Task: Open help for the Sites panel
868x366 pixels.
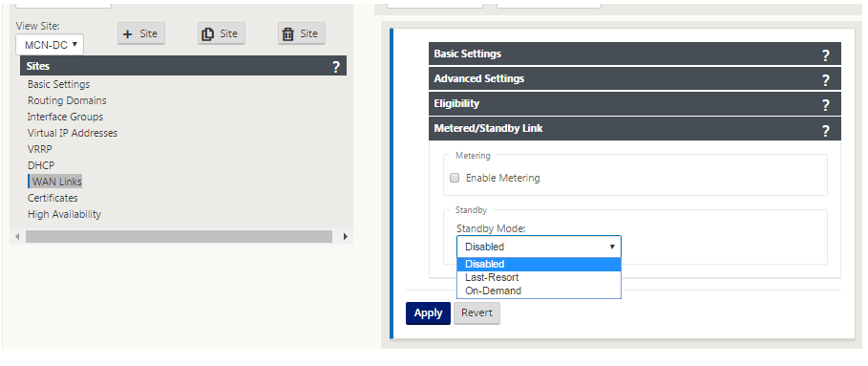Action: tap(335, 67)
